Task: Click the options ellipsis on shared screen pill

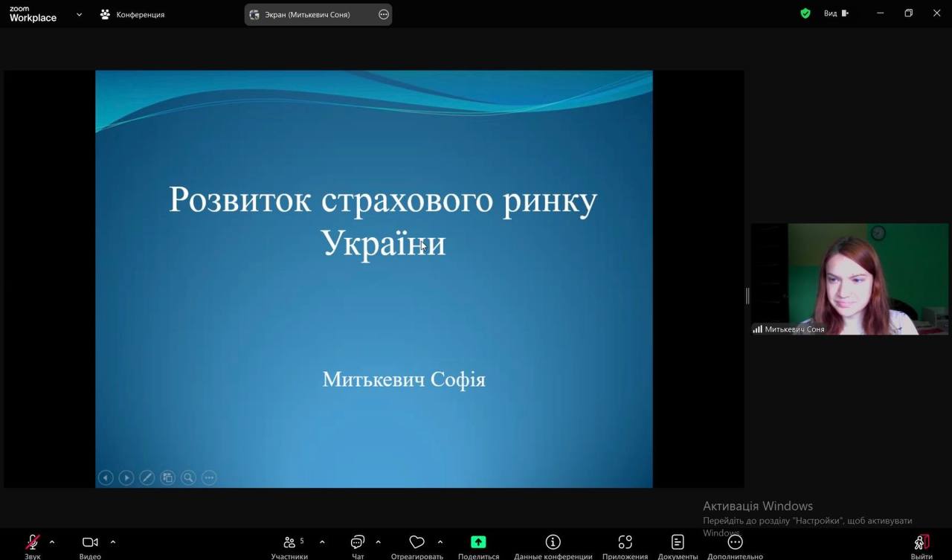Action: tap(384, 14)
